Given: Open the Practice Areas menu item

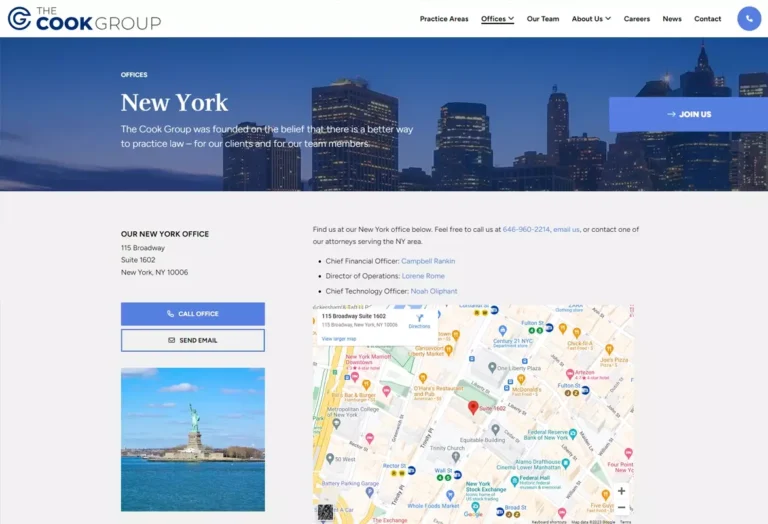Looking at the screenshot, I should click(x=444, y=19).
